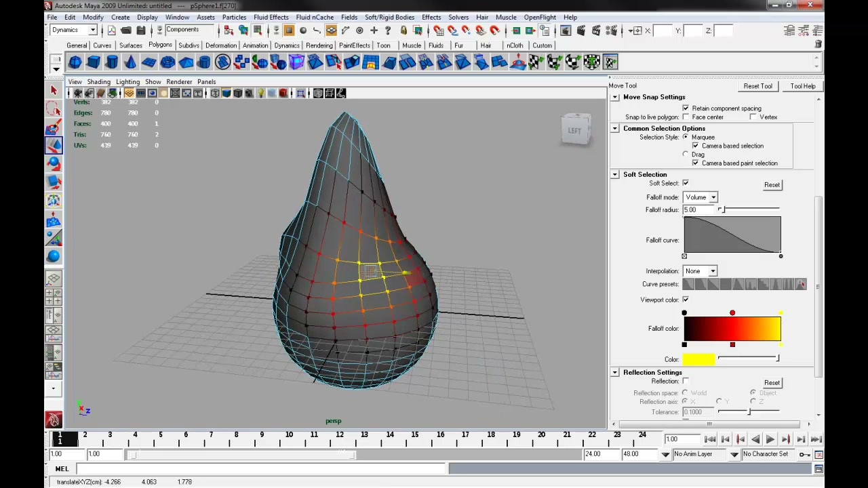Select the Universal Manipulator tool
This screenshot has height=488, width=868.
click(x=54, y=201)
